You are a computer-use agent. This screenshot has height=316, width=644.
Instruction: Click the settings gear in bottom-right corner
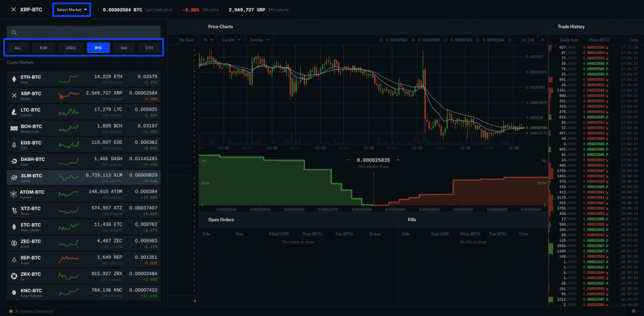[x=635, y=311]
